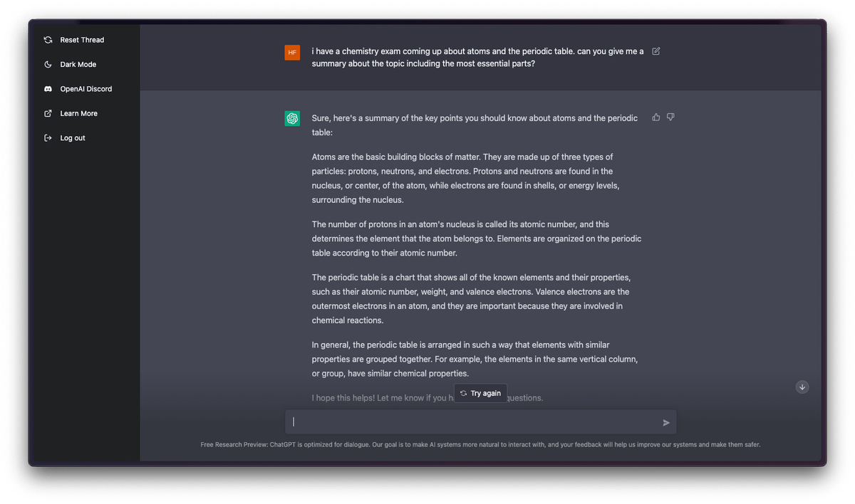Open the OpenAI Discord sidebar item

[x=85, y=89]
